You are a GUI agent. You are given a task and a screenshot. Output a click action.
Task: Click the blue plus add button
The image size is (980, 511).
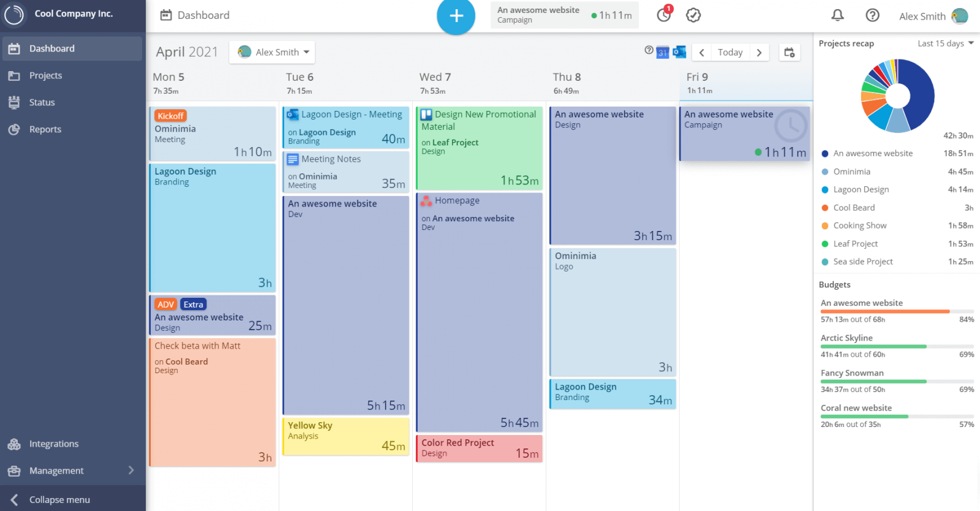pyautogui.click(x=456, y=15)
